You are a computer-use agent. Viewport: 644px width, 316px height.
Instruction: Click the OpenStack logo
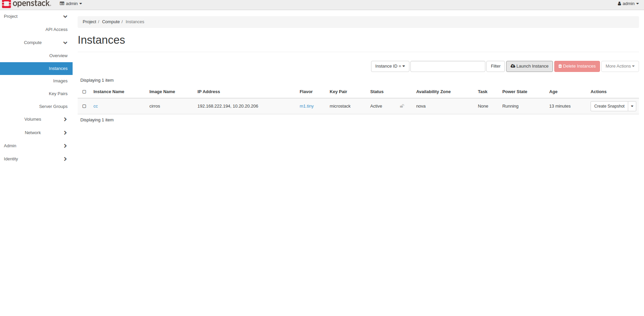pos(27,4)
